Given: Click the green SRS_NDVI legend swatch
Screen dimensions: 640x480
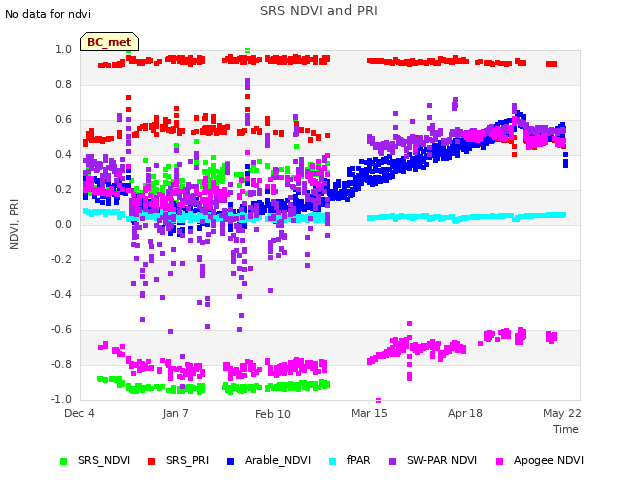Looking at the screenshot, I should (63, 461).
